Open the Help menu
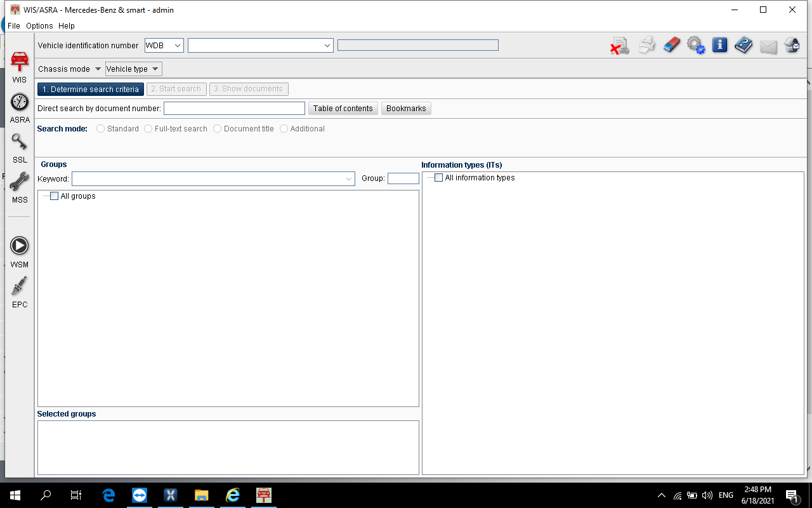 (67, 26)
